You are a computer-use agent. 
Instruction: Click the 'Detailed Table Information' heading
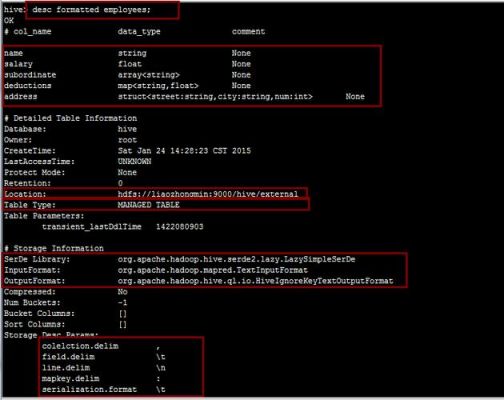click(x=75, y=118)
